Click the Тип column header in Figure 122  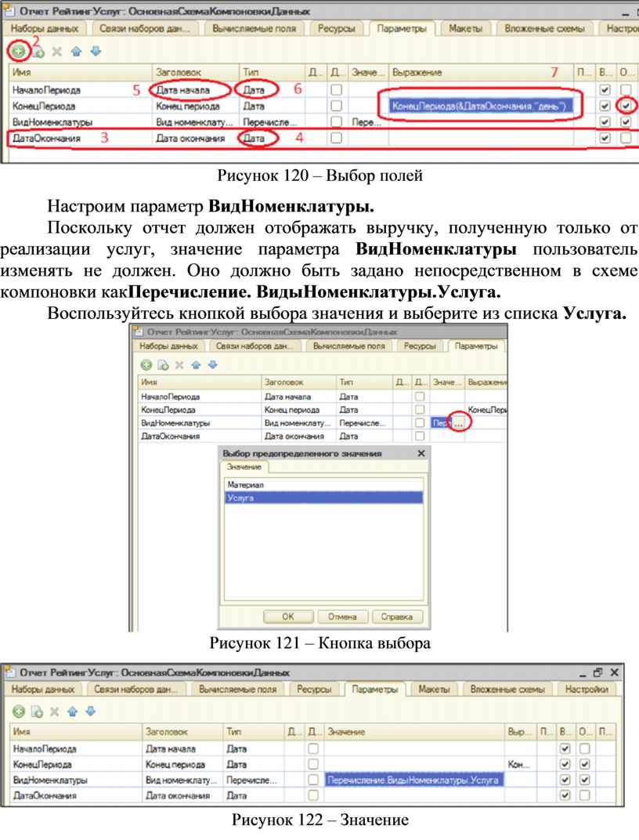[x=255, y=731]
